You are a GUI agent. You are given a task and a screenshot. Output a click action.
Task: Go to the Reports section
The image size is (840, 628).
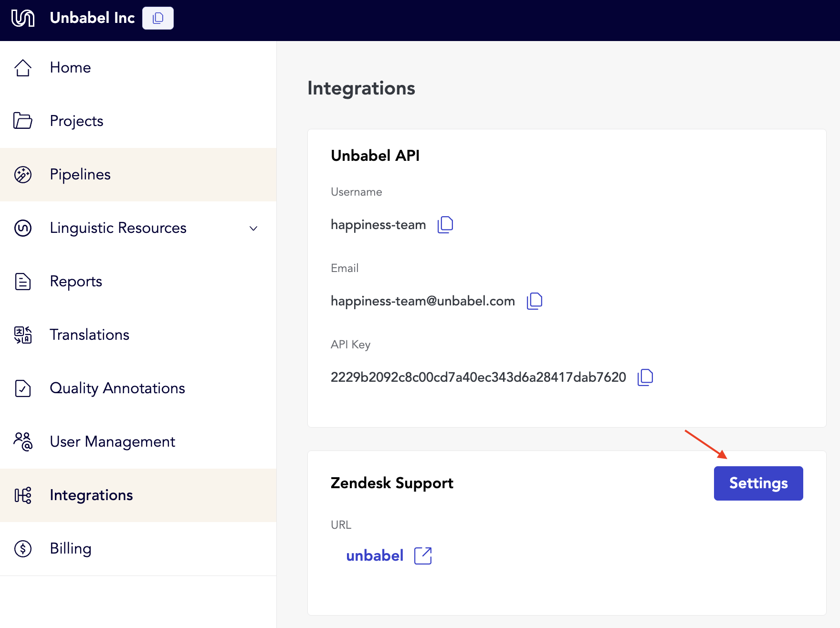pyautogui.click(x=138, y=282)
